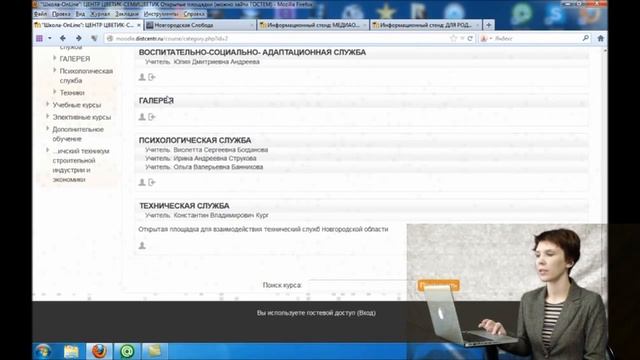Click guest access icon under ГАЛЕРЕЯ
Screen dimensions: 640x360
click(x=142, y=117)
